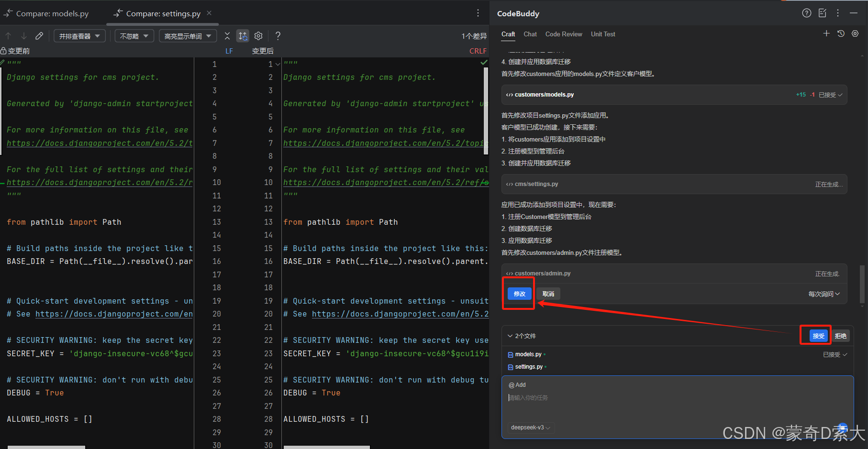Click the 拒绝 reject button
Viewport: 868px width, 449px height.
841,336
